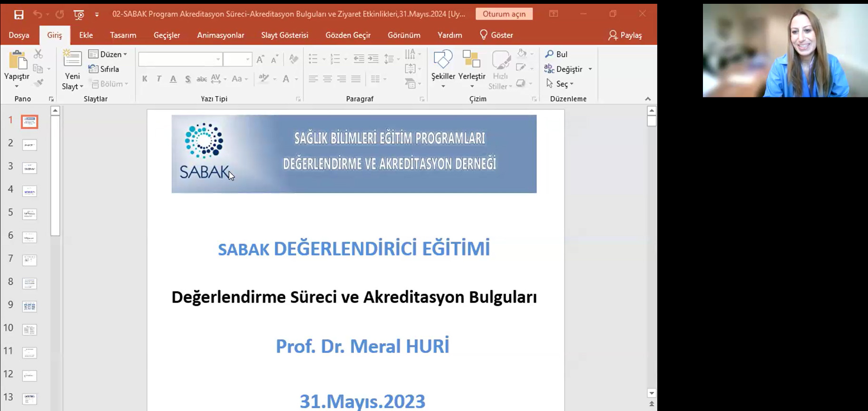
Task: Click the Increase Font Size icon
Action: click(x=260, y=59)
